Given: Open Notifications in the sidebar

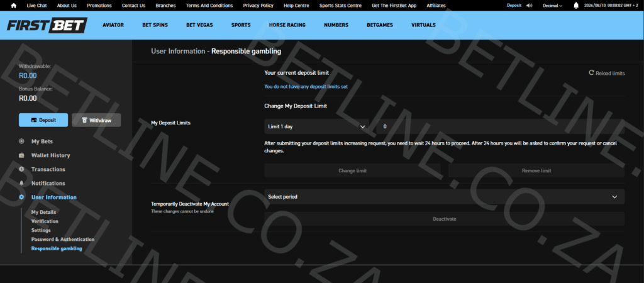Looking at the screenshot, I should coord(48,183).
